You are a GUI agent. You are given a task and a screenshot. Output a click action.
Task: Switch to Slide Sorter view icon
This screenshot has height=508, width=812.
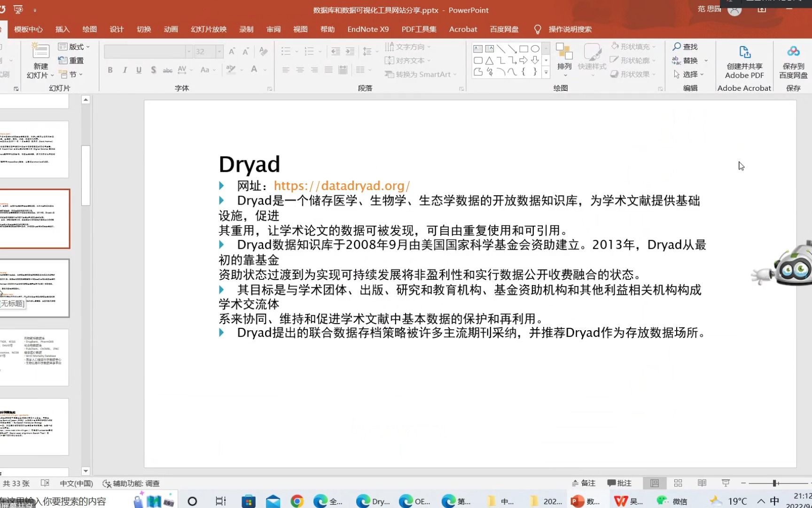tap(678, 483)
